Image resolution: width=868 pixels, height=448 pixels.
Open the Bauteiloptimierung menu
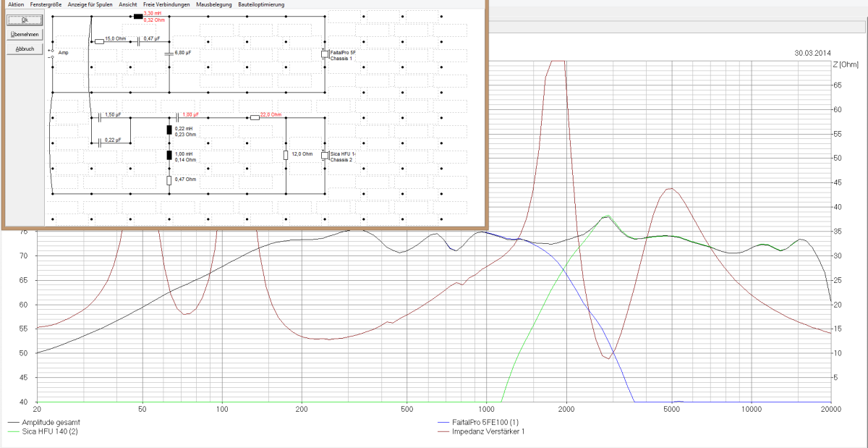pos(260,4)
